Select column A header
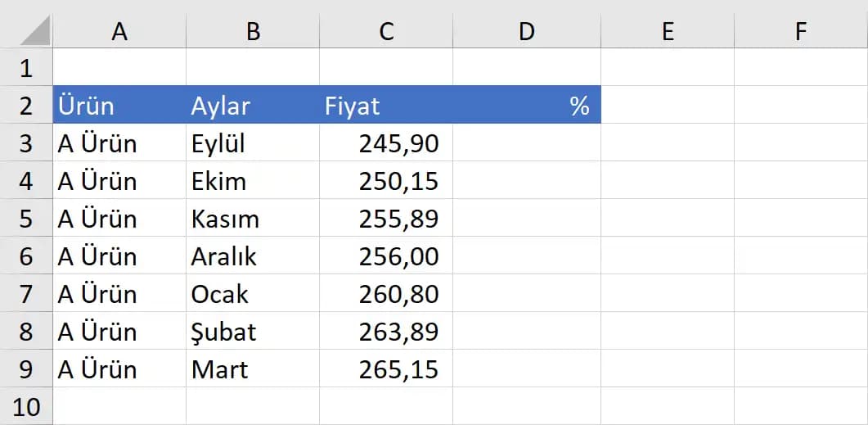Viewport: 868px width, 425px height. 119,31
